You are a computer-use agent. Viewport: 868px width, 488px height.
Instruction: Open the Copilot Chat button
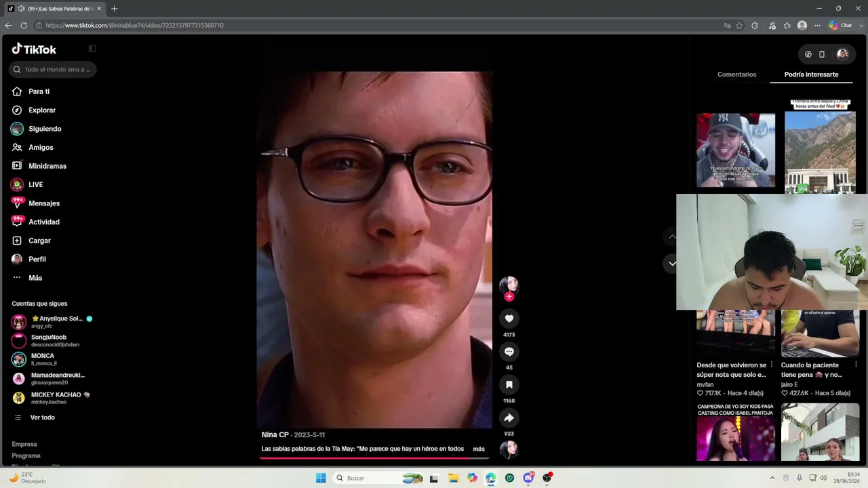pos(841,25)
